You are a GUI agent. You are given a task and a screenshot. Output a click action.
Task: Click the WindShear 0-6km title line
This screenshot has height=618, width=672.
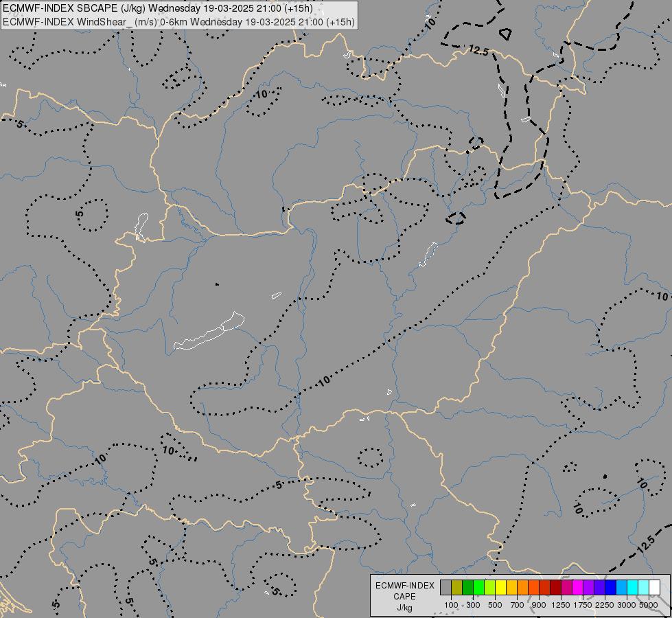point(178,22)
